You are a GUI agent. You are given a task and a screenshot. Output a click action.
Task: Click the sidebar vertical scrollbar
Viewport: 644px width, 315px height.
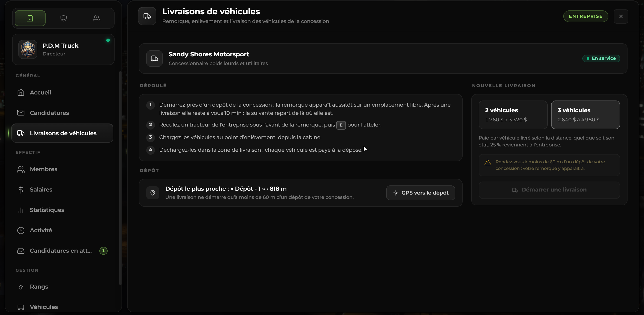pos(120,178)
